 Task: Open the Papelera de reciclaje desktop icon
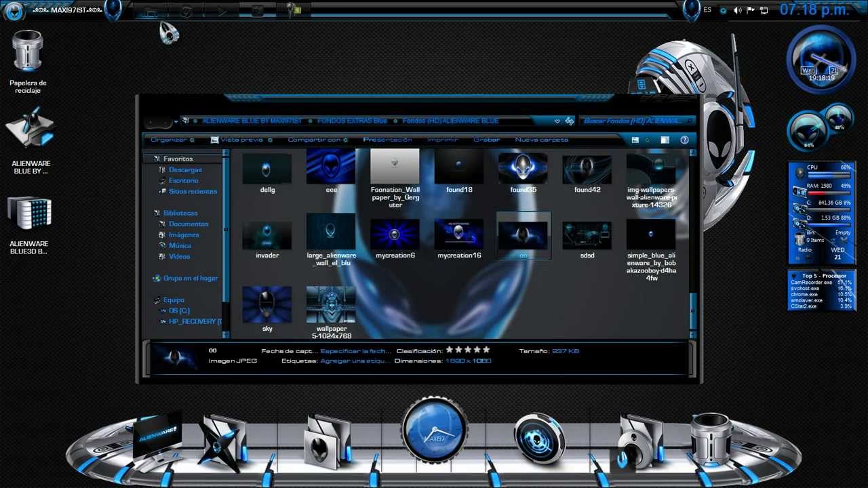coord(27,62)
